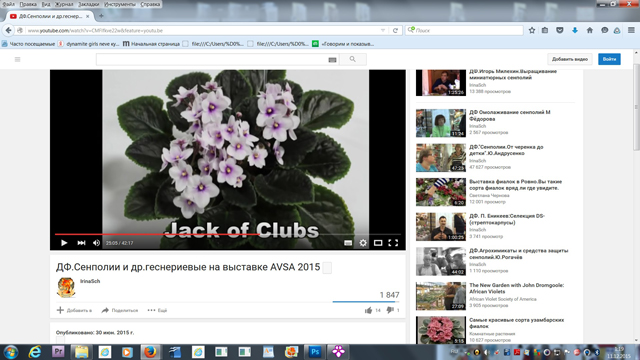The image size is (640, 360).
Task: Enter fullscreen mode
Action: point(393,243)
